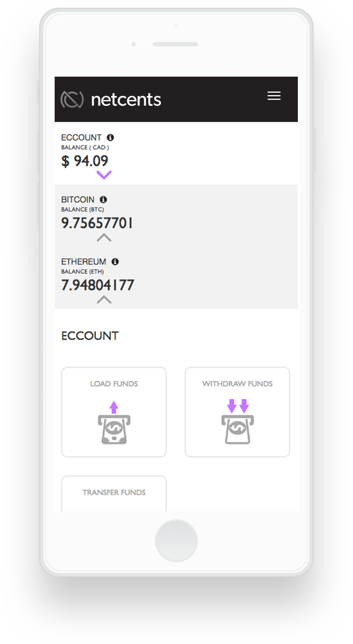Click the Load Funds ATM icon

pos(114,429)
